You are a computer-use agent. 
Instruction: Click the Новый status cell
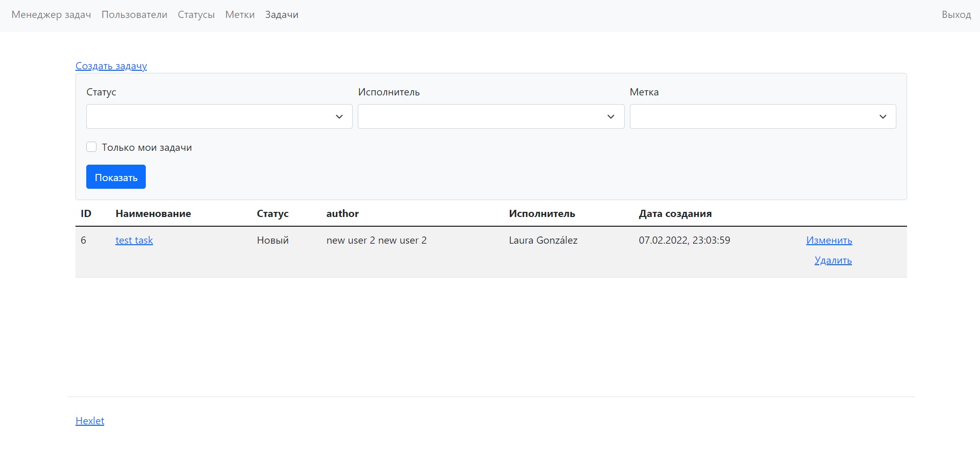273,240
